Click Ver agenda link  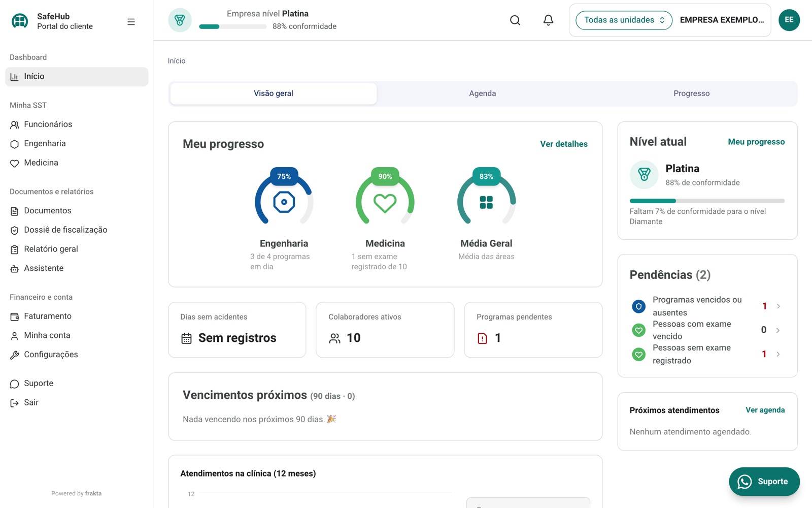[765, 410]
